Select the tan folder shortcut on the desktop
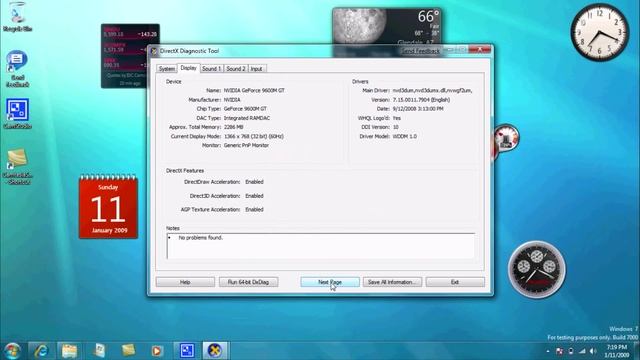 pyautogui.click(x=17, y=167)
